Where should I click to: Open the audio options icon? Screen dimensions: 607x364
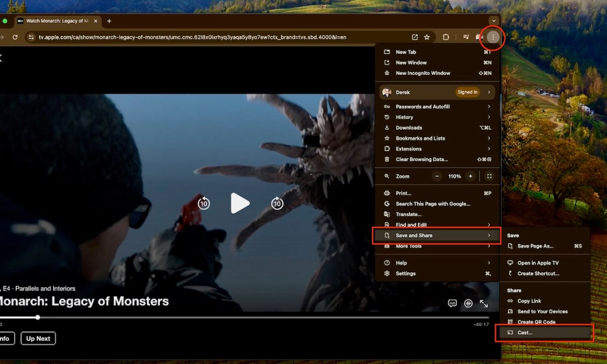(x=468, y=303)
